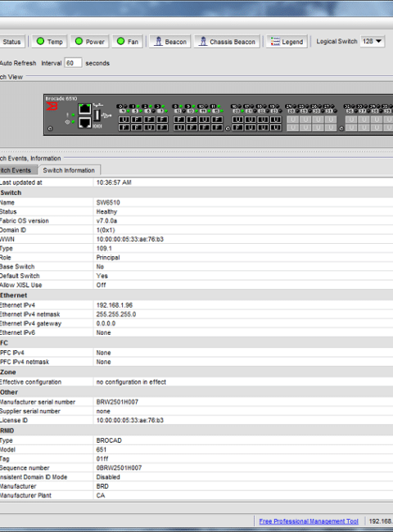
Task: Click the 192.168 address in status bar
Action: 381,521
